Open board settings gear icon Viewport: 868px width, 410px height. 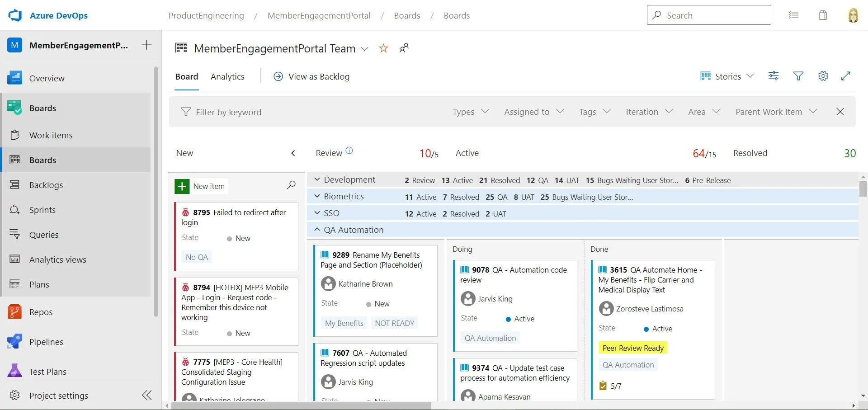click(x=823, y=76)
